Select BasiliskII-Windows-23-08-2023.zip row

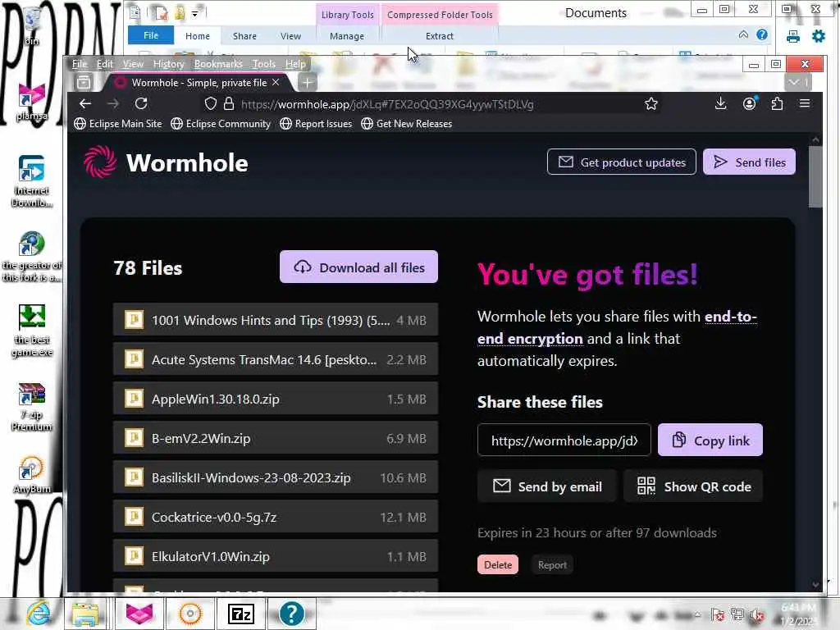click(276, 477)
